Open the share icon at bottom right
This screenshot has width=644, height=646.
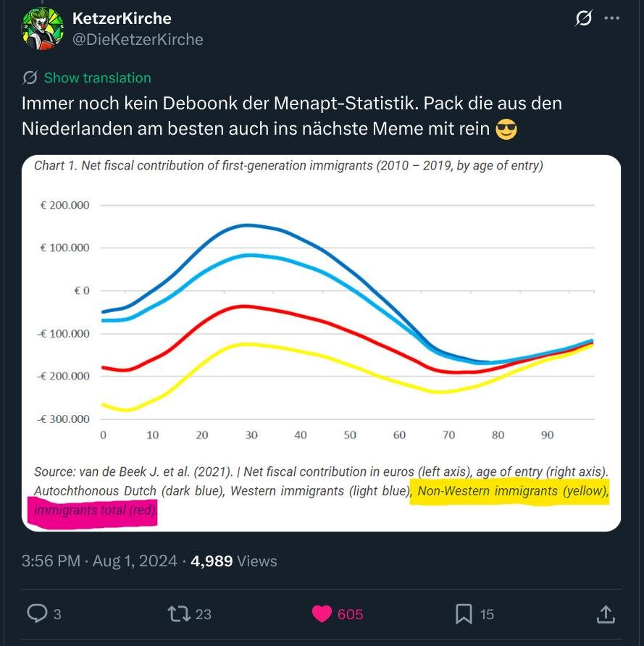tap(606, 613)
